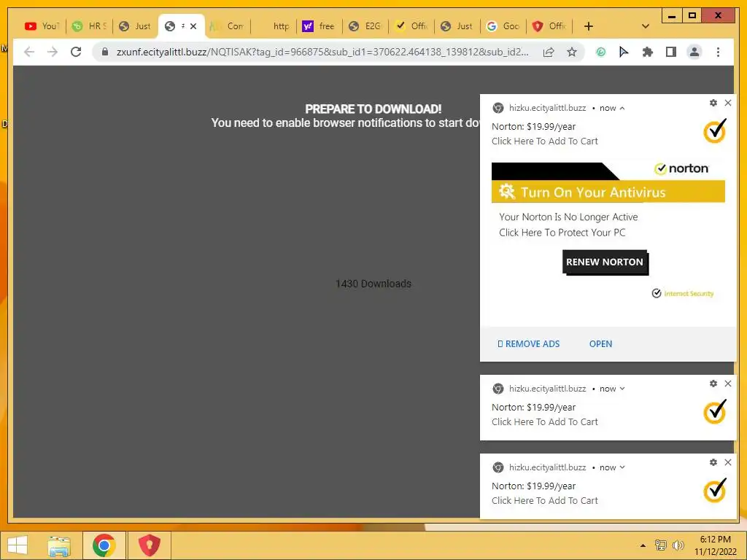The width and height of the screenshot is (747, 560).
Task: Reload the current page
Action: tap(76, 52)
